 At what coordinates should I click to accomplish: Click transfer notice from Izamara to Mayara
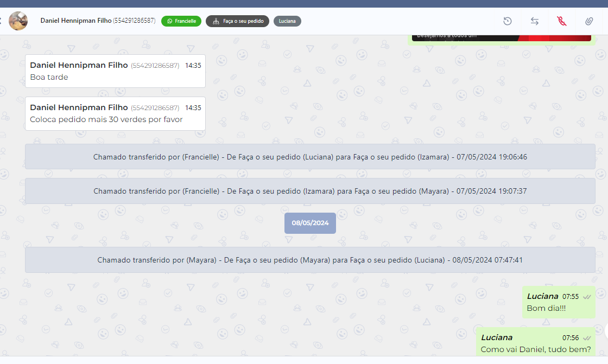(310, 191)
